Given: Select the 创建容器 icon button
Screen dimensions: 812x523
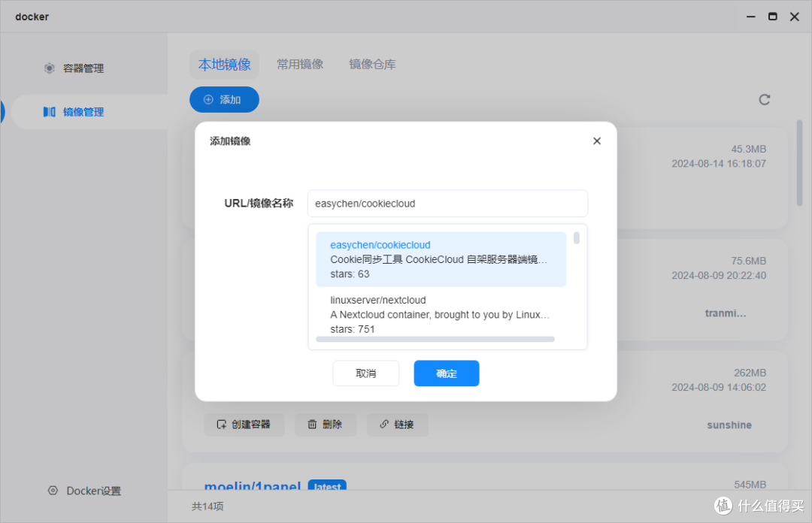Looking at the screenshot, I should coord(244,425).
